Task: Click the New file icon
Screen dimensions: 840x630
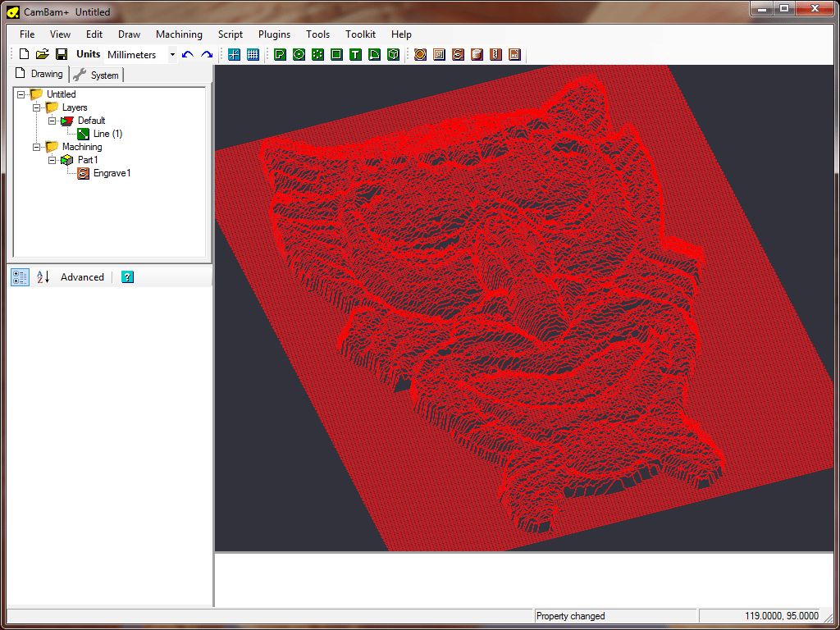Action: coord(24,54)
